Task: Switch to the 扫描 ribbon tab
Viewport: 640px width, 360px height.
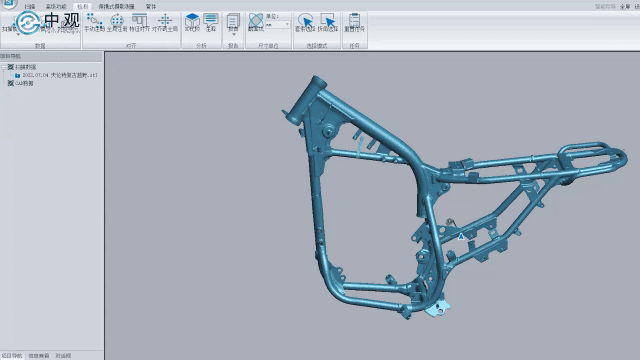Action: point(29,7)
